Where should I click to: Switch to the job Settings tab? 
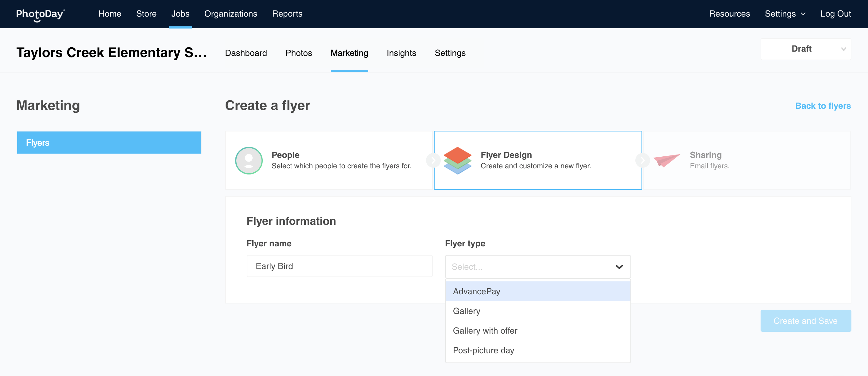point(450,53)
